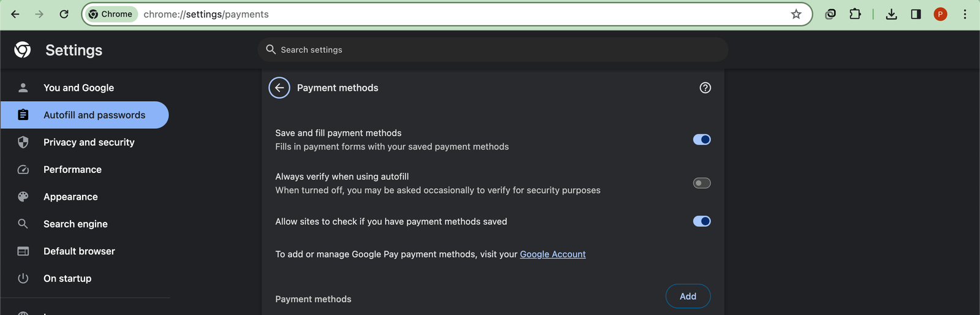Toggle Always verify when using autofill
The image size is (980, 315).
(x=702, y=183)
